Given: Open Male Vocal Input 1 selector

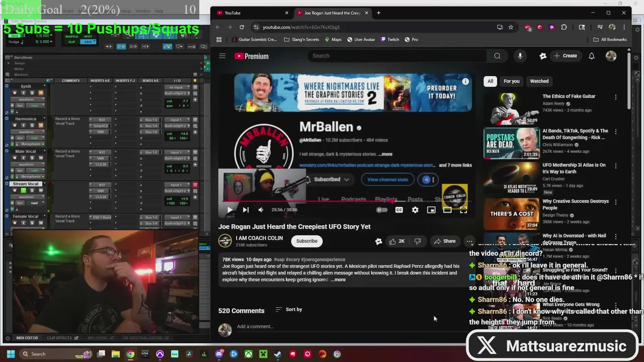Looking at the screenshot, I should pyautogui.click(x=178, y=153).
